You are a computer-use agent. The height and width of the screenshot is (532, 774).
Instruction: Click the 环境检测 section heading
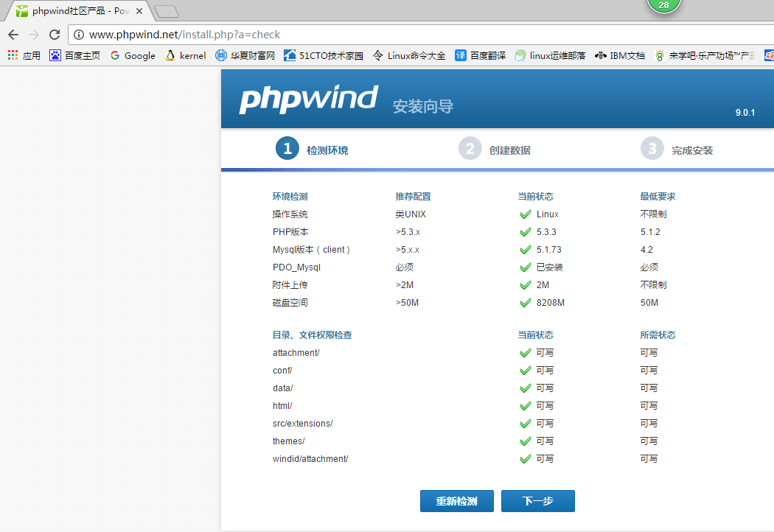coord(290,197)
